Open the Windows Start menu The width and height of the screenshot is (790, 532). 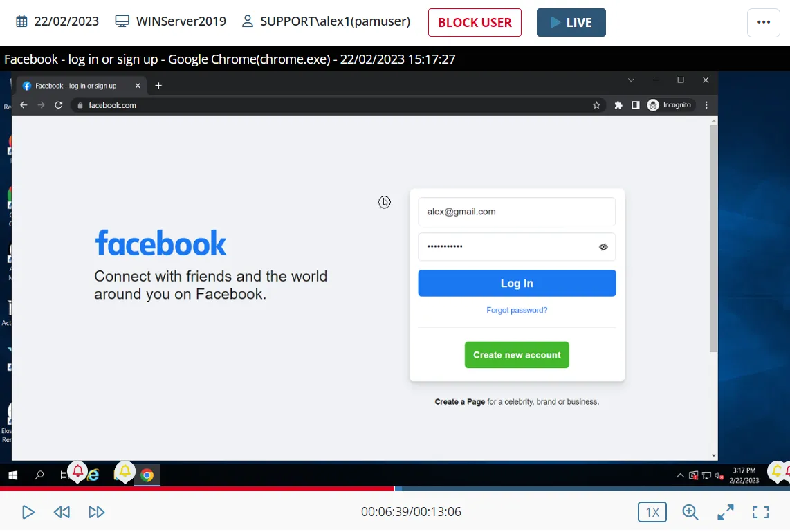click(x=12, y=475)
